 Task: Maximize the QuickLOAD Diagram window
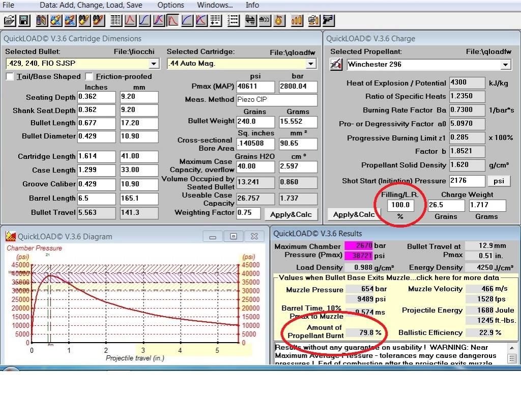(x=234, y=236)
